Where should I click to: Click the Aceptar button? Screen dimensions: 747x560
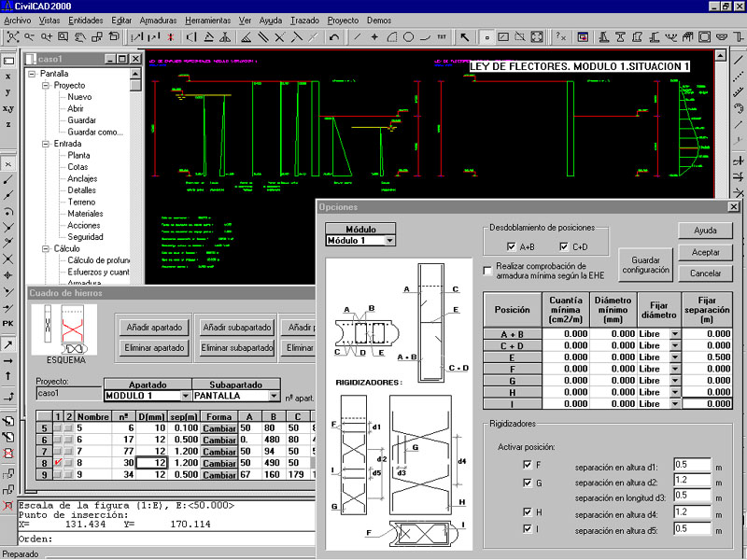coord(705,252)
